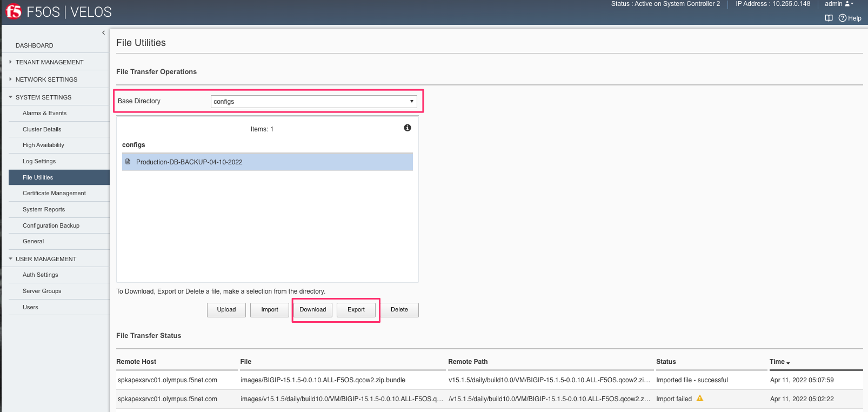Select File Utilities in sidebar

click(59, 177)
